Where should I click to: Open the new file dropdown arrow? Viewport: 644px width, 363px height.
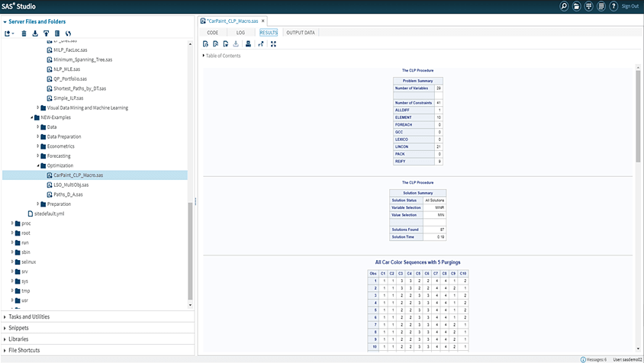pos(13,34)
